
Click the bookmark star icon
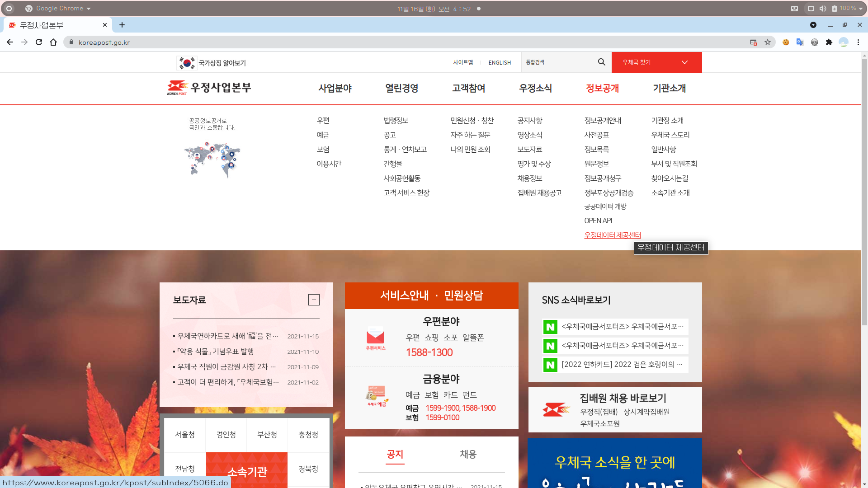(x=768, y=42)
